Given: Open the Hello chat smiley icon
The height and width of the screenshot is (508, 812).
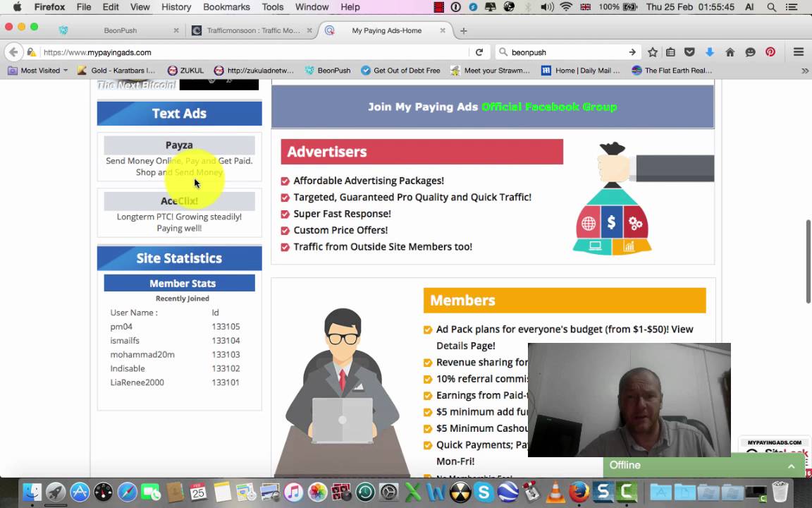Looking at the screenshot, I should click(x=751, y=52).
